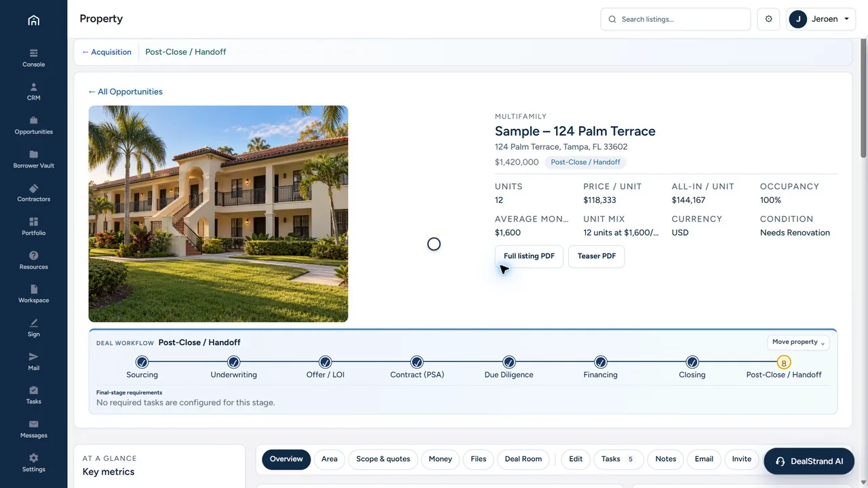This screenshot has height=488, width=868.
Task: Open Tasks in the sidebar
Action: (x=33, y=394)
